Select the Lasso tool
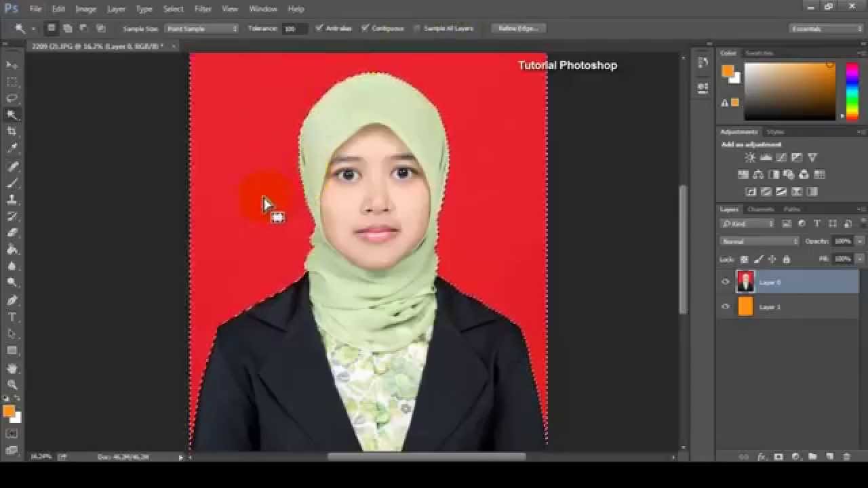The width and height of the screenshot is (868, 488). [12, 98]
